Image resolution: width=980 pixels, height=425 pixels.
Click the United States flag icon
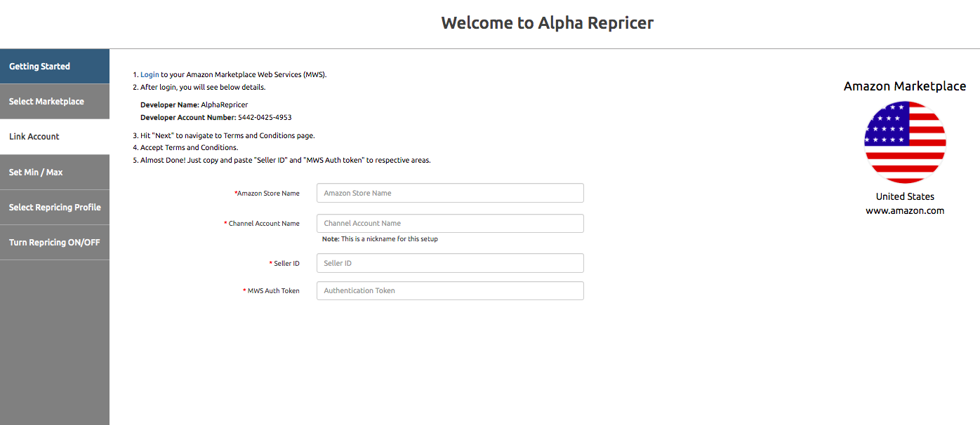(x=905, y=142)
